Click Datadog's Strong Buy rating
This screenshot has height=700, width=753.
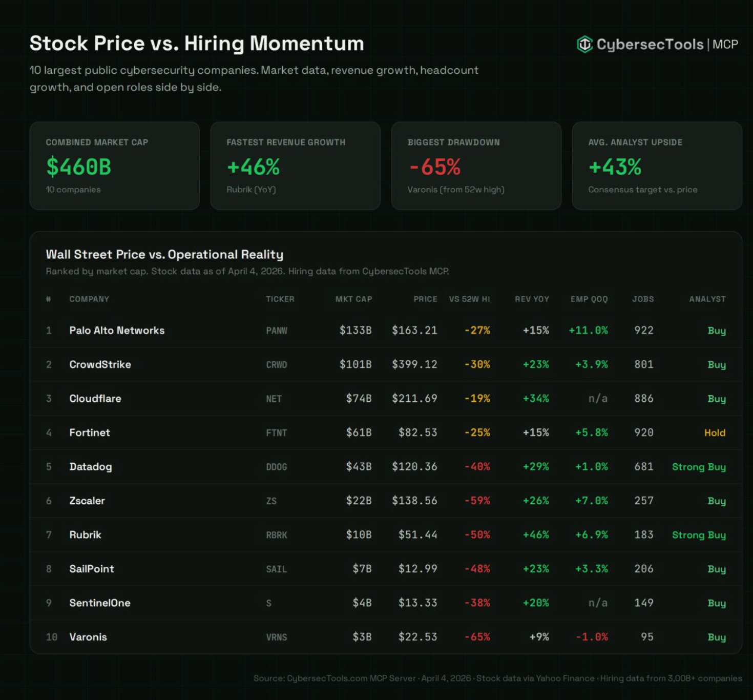699,467
